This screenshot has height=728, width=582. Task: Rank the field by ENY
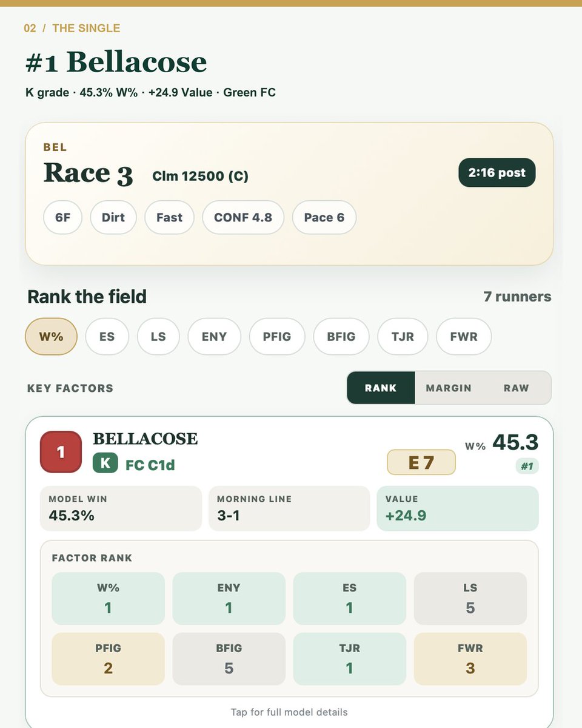pyautogui.click(x=214, y=337)
